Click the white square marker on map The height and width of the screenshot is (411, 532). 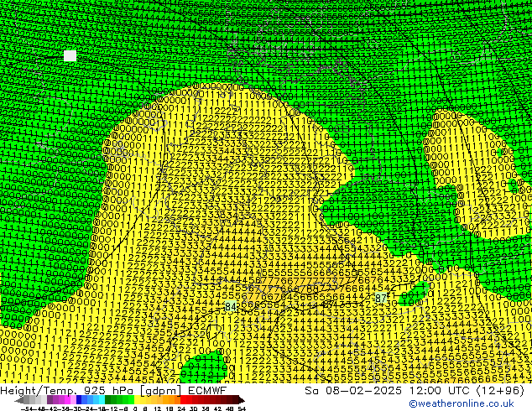(70, 55)
